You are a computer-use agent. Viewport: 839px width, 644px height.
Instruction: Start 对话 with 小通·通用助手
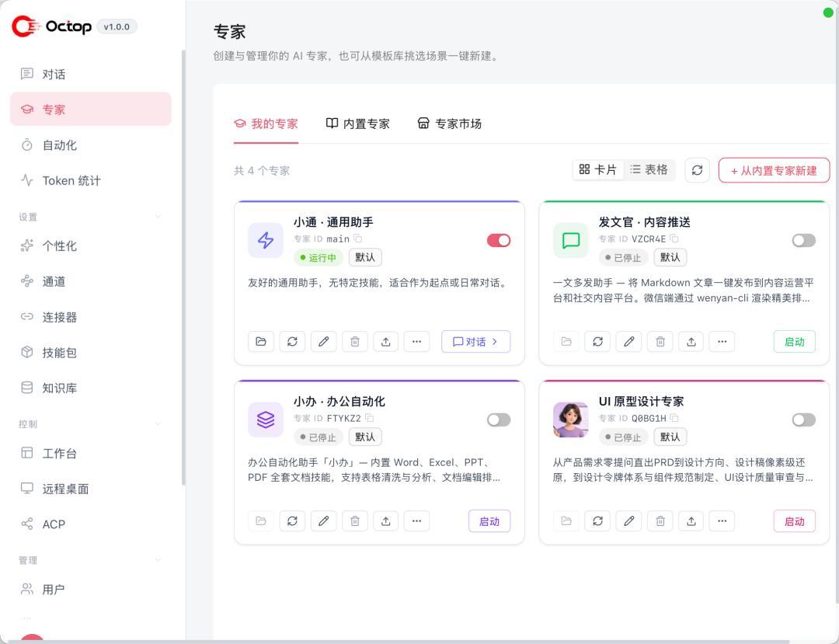[x=475, y=341]
